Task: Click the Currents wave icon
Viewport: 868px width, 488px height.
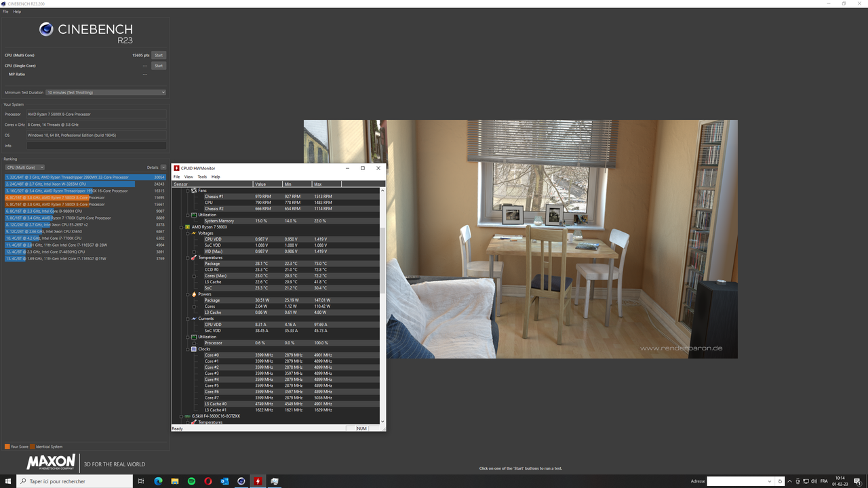Action: (194, 319)
